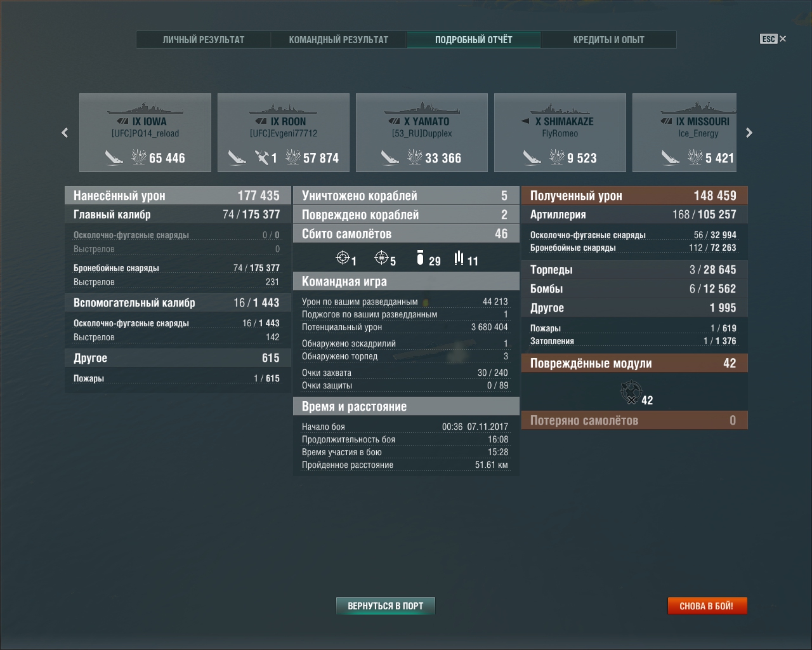
Task: Click the player name [UFC]PQ14_reload
Action: 145,133
